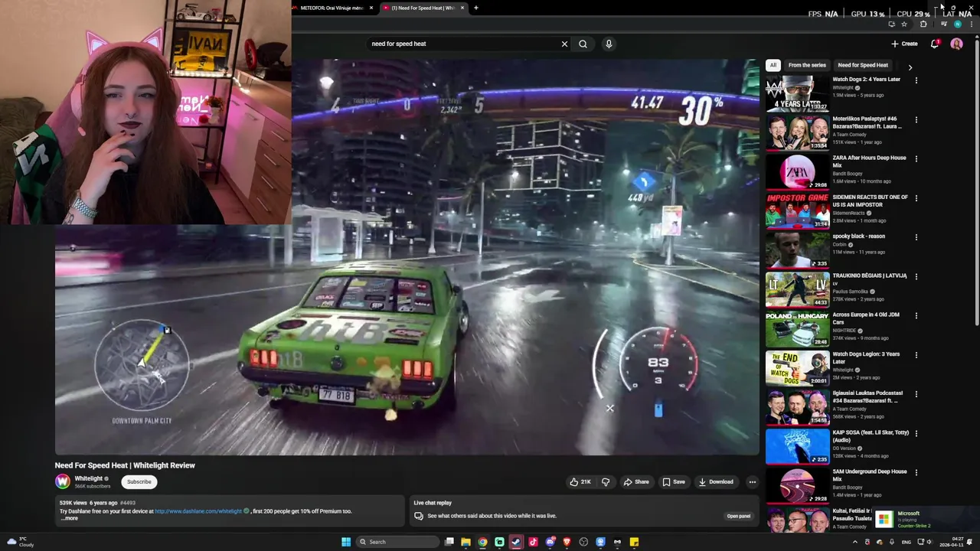This screenshot has height=551, width=980.
Task: Bookmark this page with star icon
Action: click(903, 24)
